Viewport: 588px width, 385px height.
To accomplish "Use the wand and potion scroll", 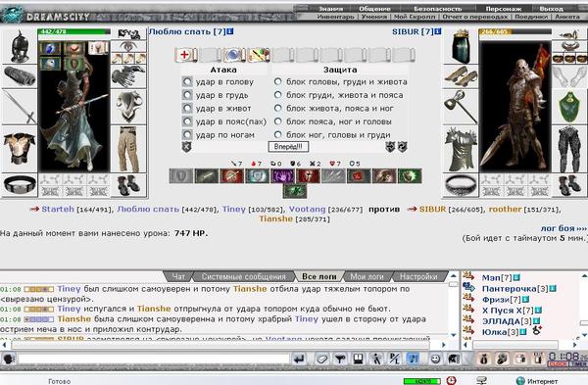I will (259, 55).
